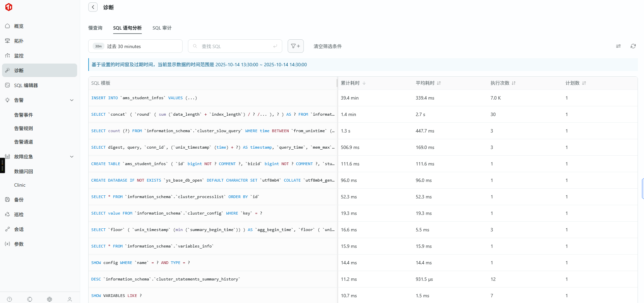Click the add filter funnel icon

[295, 46]
